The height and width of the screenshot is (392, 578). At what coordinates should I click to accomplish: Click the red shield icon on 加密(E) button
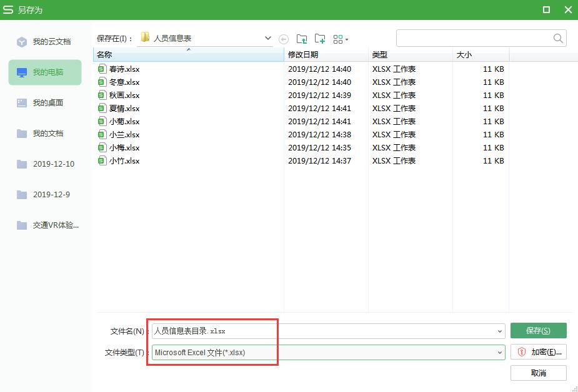point(522,351)
